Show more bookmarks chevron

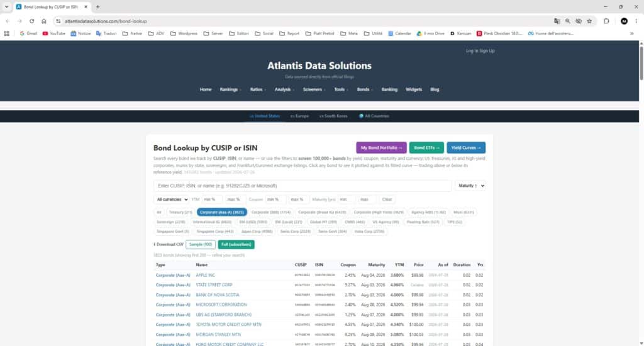tap(631, 33)
